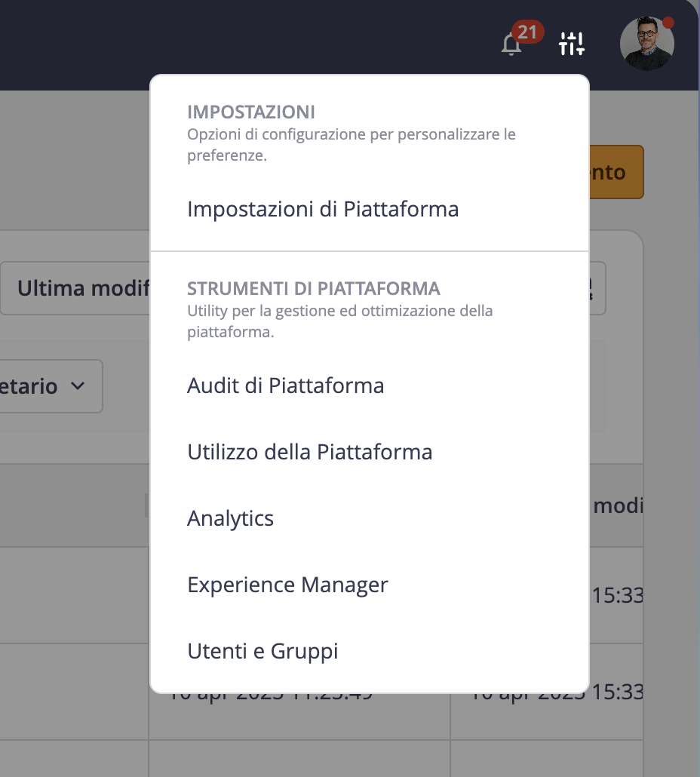
Task: Open Experience Manager
Action: 287,585
